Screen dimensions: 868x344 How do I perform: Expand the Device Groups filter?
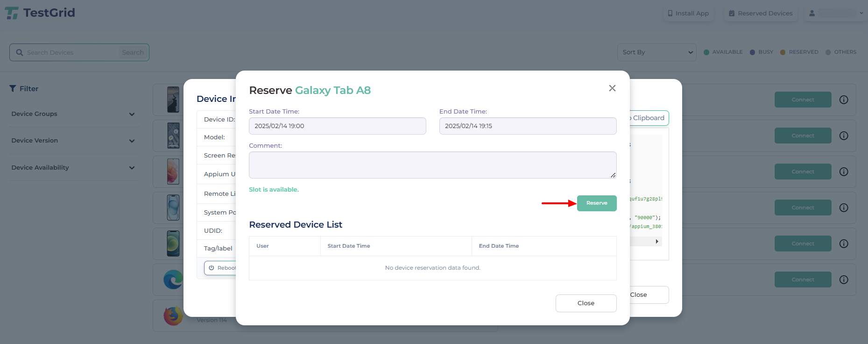[74, 114]
